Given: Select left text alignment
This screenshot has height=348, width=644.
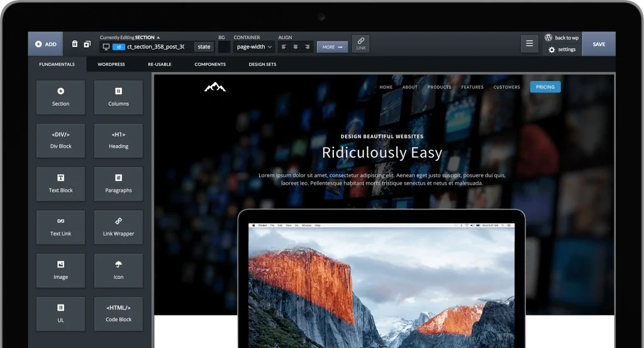Looking at the screenshot, I should pos(284,47).
